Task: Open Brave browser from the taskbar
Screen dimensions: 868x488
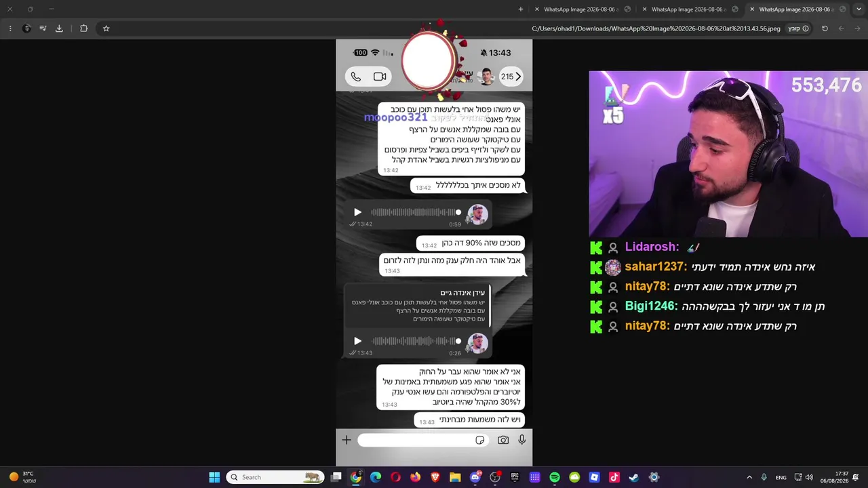Action: pyautogui.click(x=435, y=477)
